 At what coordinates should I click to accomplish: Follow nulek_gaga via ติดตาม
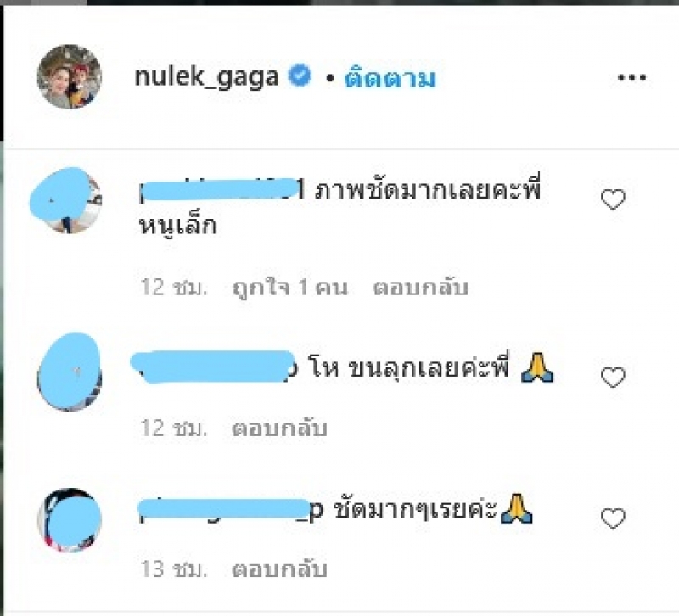(x=390, y=79)
